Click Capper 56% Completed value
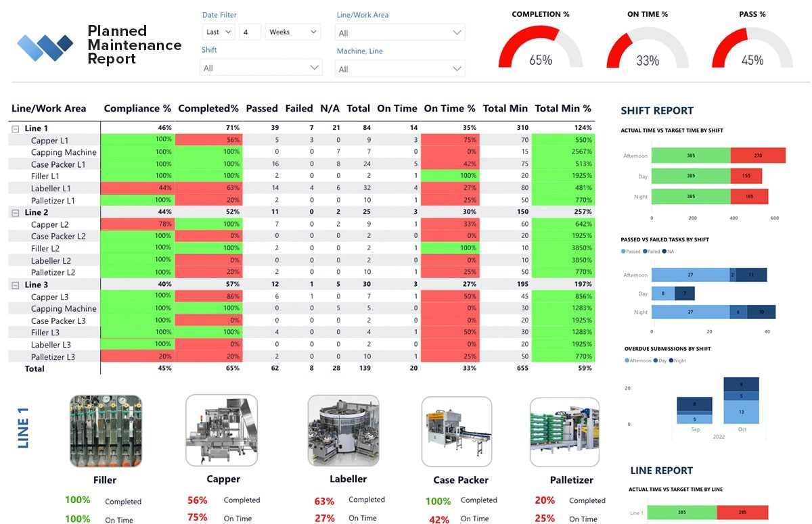 (x=197, y=500)
